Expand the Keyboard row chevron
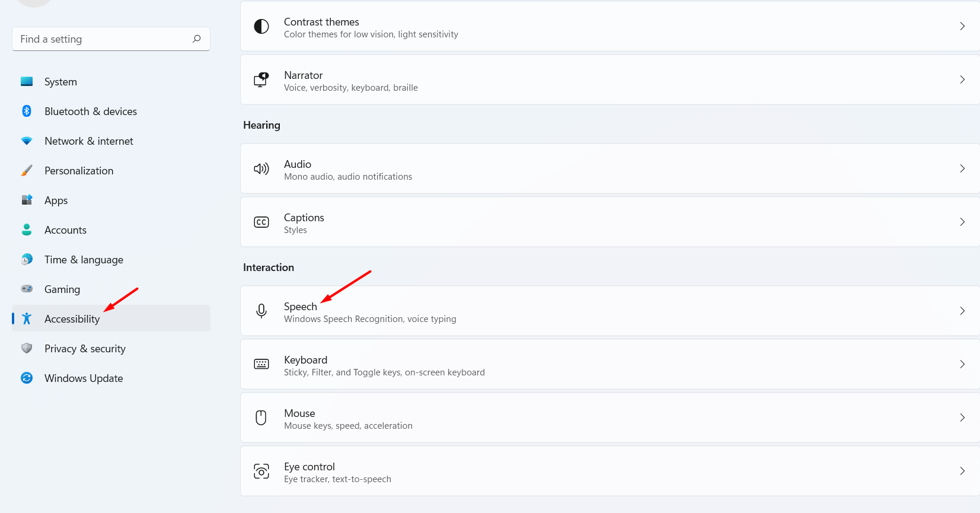Image resolution: width=980 pixels, height=513 pixels. pyautogui.click(x=962, y=364)
